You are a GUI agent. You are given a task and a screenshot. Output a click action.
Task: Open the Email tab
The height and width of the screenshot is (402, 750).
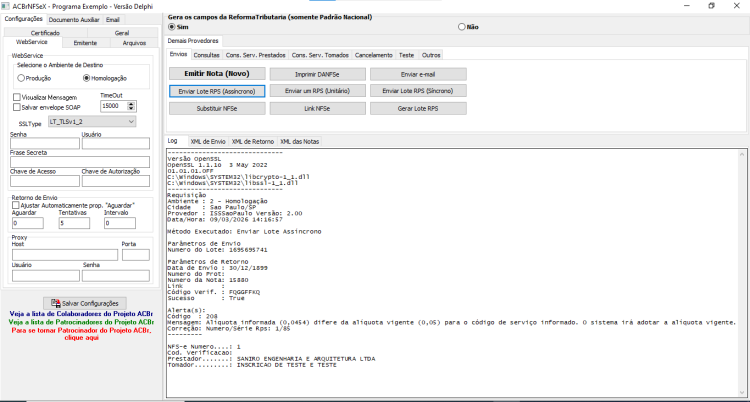(113, 20)
